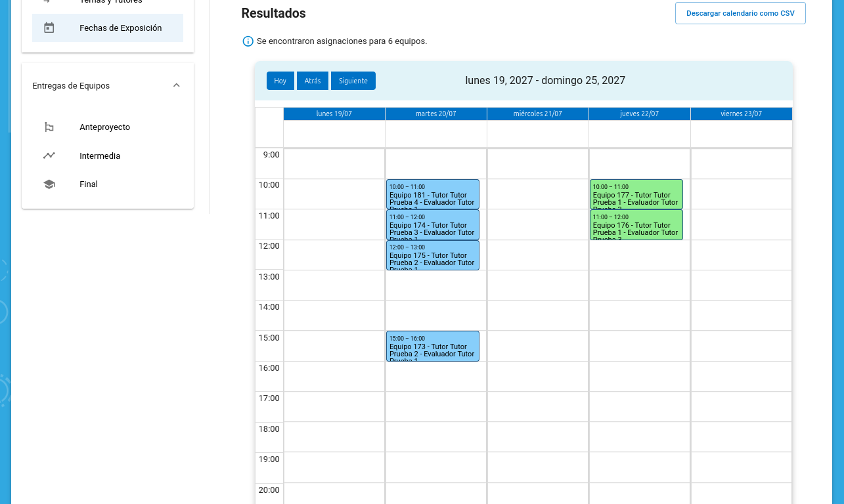Screen dimensions: 844x504
Task: Download the calendar as CSV
Action: click(740, 13)
